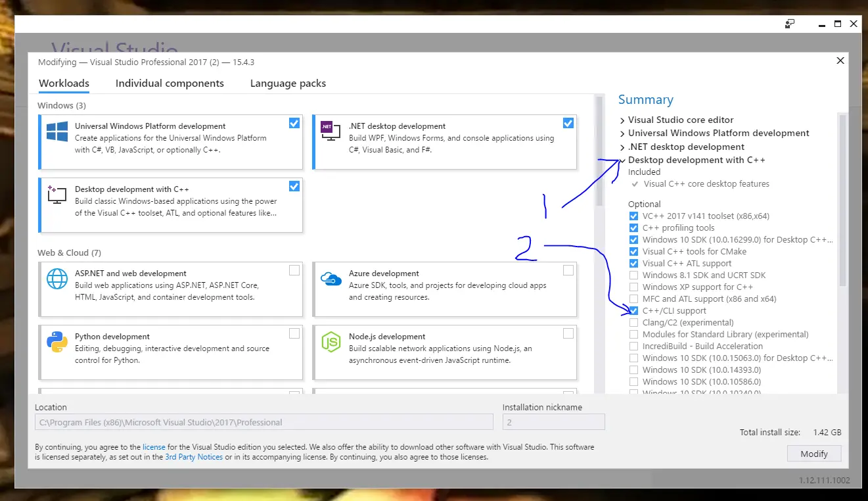The height and width of the screenshot is (501, 868).
Task: Uncheck .NET desktop development workload checkbox
Action: pyautogui.click(x=568, y=123)
